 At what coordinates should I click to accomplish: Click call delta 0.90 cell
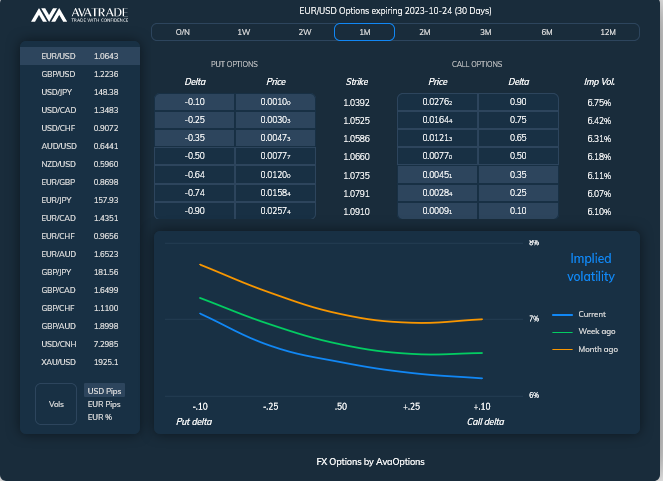pos(518,102)
